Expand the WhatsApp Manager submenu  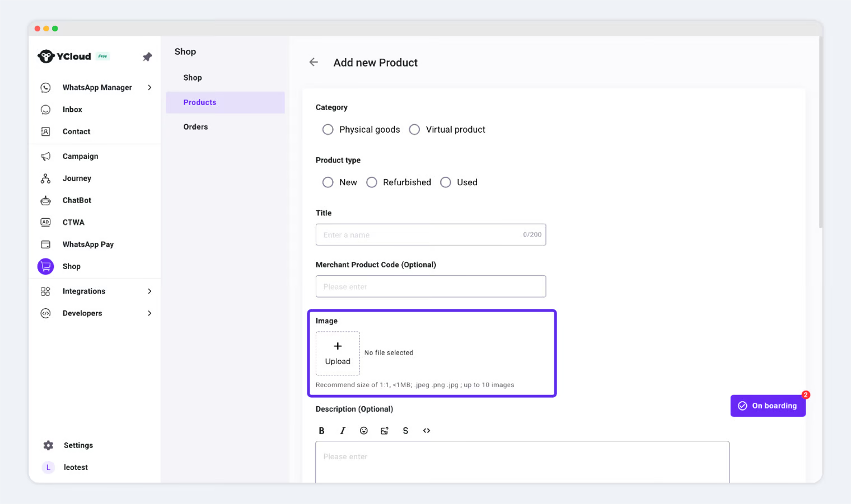click(149, 88)
